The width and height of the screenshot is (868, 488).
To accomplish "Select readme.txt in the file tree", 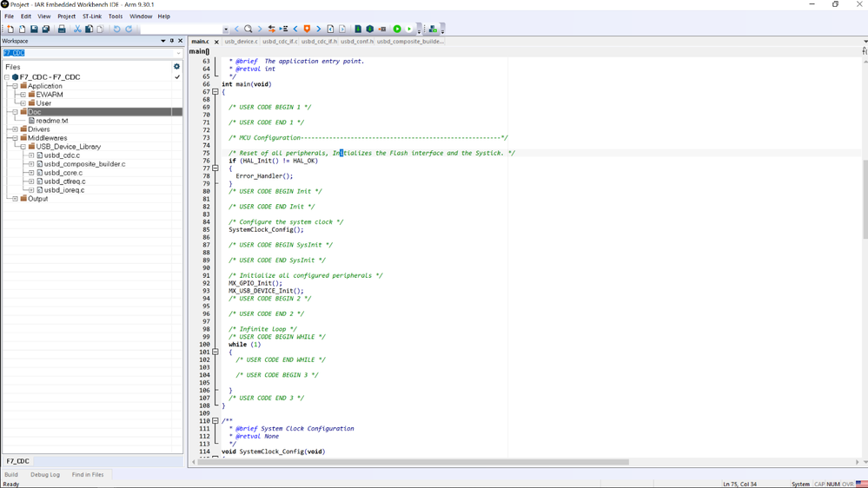I will pyautogui.click(x=52, y=121).
